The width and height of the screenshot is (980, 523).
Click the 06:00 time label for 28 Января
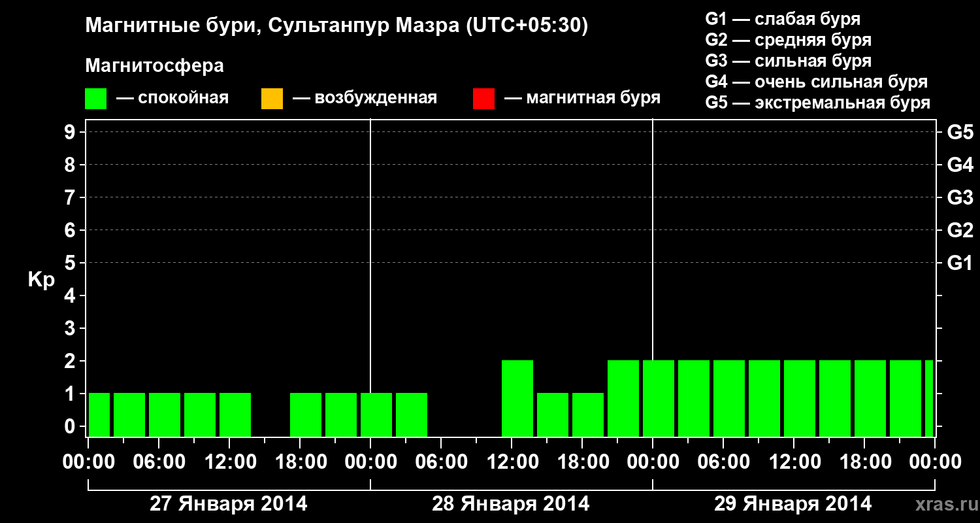pos(442,462)
